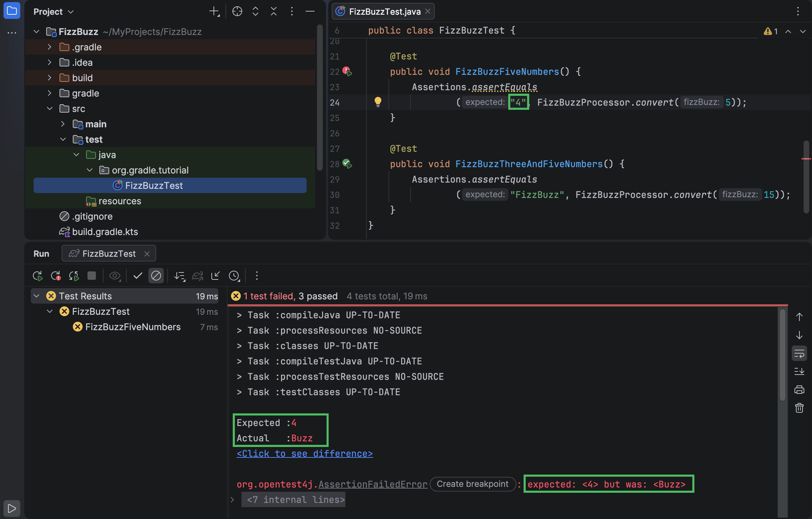Hide the Project tool window
Screen dimensions: 812x519
pos(310,12)
